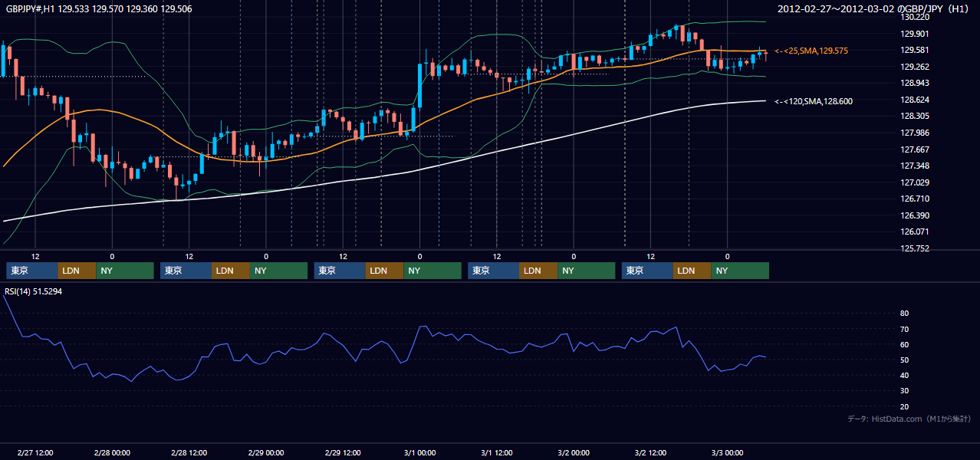Click RSI scale level 40
Screen dimensions: 980x460
905,376
